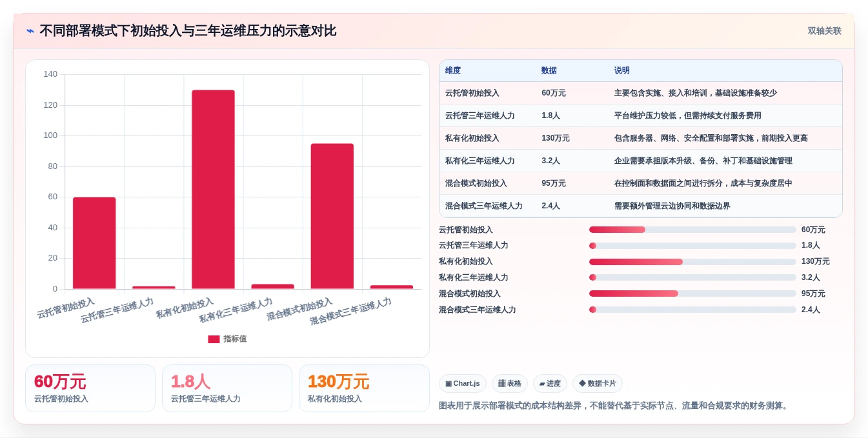Click the 130万元 data card
This screenshot has width=868, height=438.
coord(364,388)
